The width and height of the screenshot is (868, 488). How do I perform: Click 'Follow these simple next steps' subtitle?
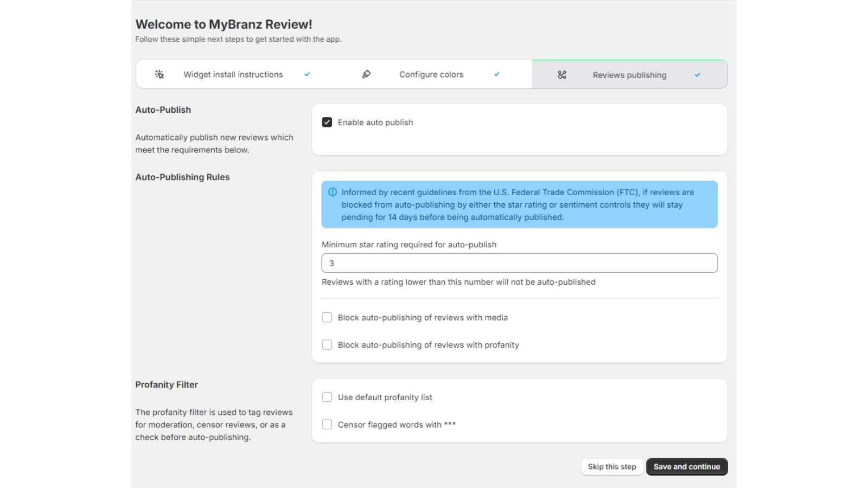coord(238,39)
